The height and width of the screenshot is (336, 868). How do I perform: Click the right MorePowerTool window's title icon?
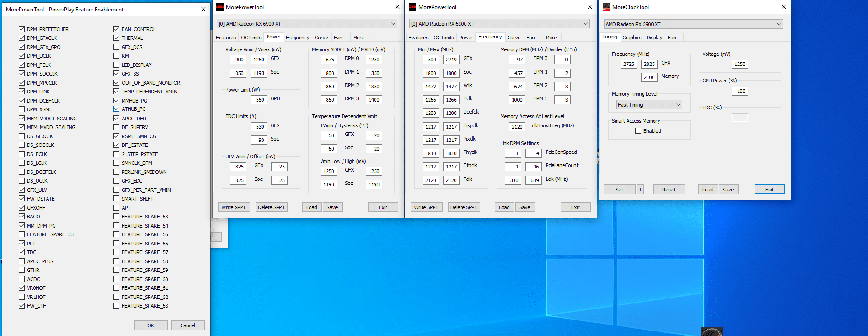[413, 7]
